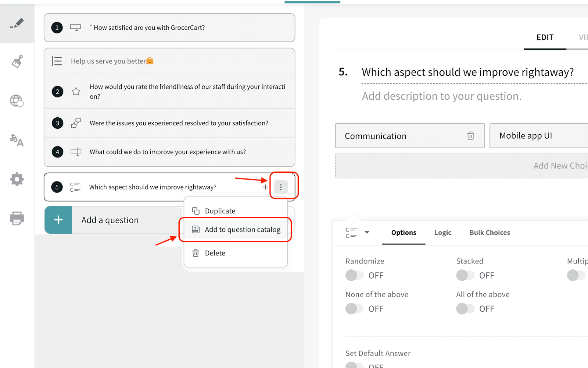Click the printer icon in left sidebar
Image resolution: width=588 pixels, height=368 pixels.
coord(17,218)
